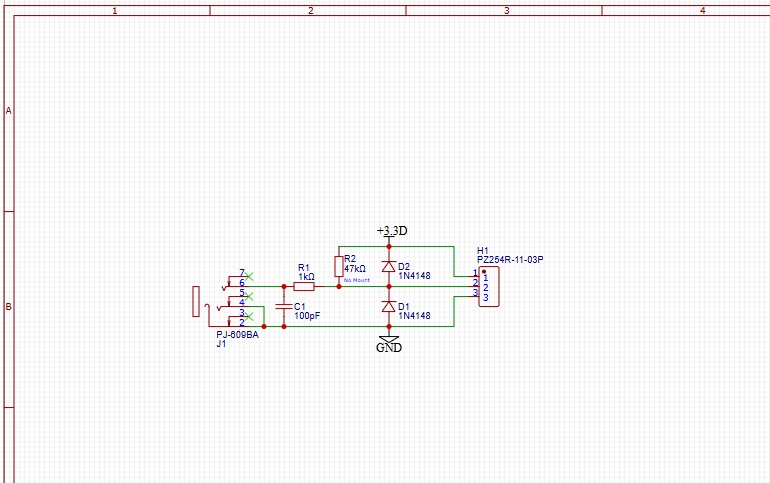Click the "H1" designator label

(483, 251)
